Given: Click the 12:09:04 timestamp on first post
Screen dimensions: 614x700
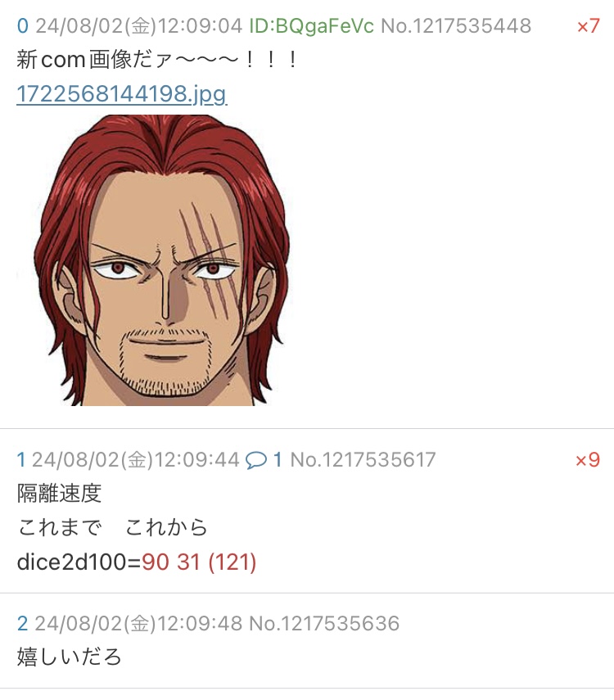Looking at the screenshot, I should pyautogui.click(x=200, y=26).
